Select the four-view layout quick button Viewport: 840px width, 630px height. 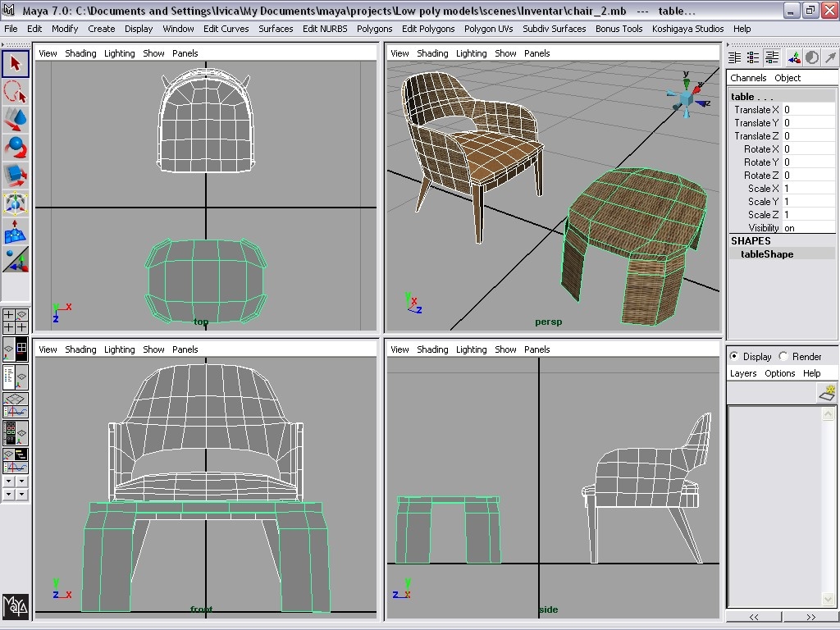(x=23, y=348)
